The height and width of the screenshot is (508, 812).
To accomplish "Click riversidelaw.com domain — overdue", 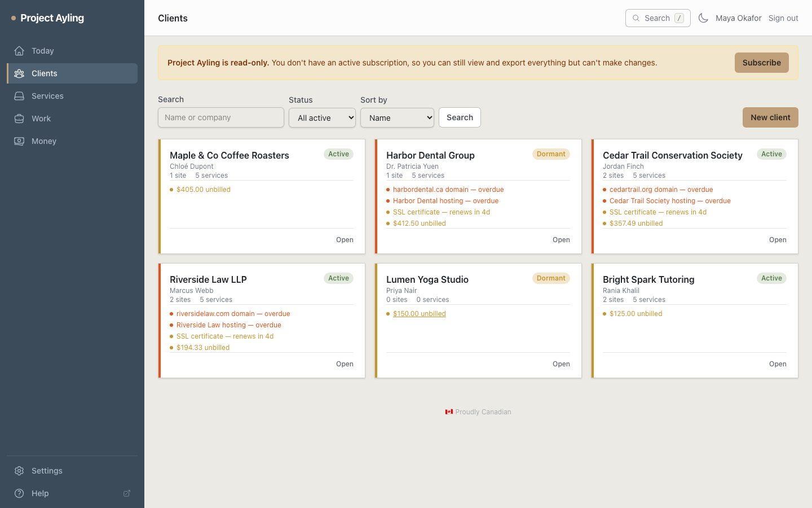I will [233, 314].
